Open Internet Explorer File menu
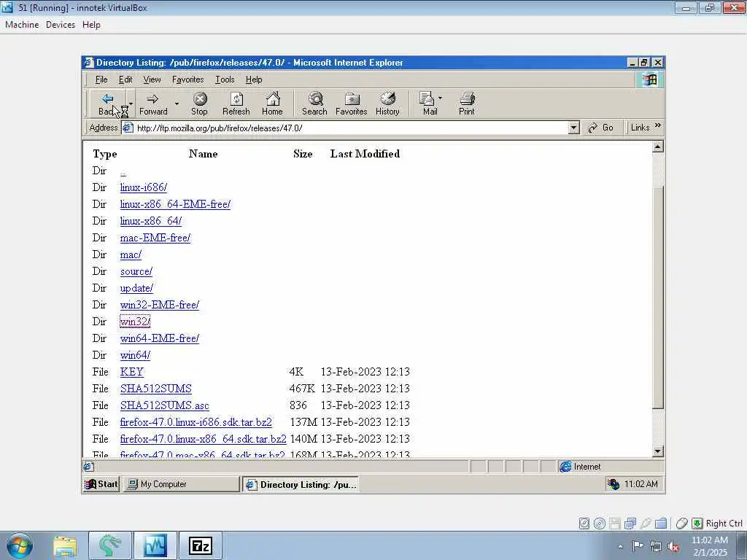Image resolution: width=747 pixels, height=560 pixels. [x=101, y=79]
